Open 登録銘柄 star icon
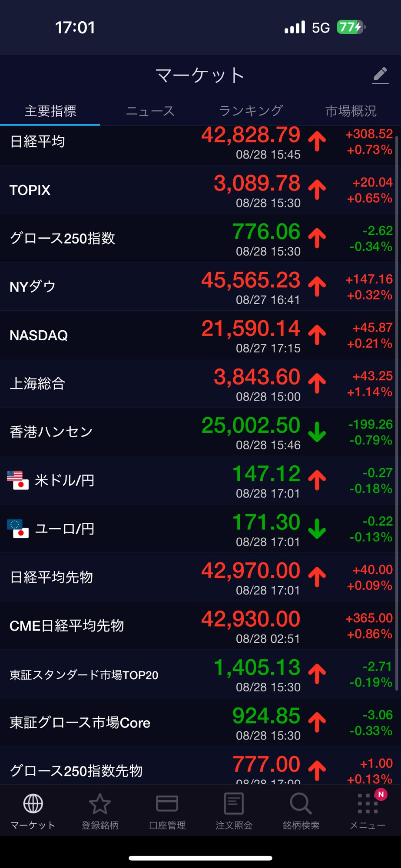 pos(100,803)
